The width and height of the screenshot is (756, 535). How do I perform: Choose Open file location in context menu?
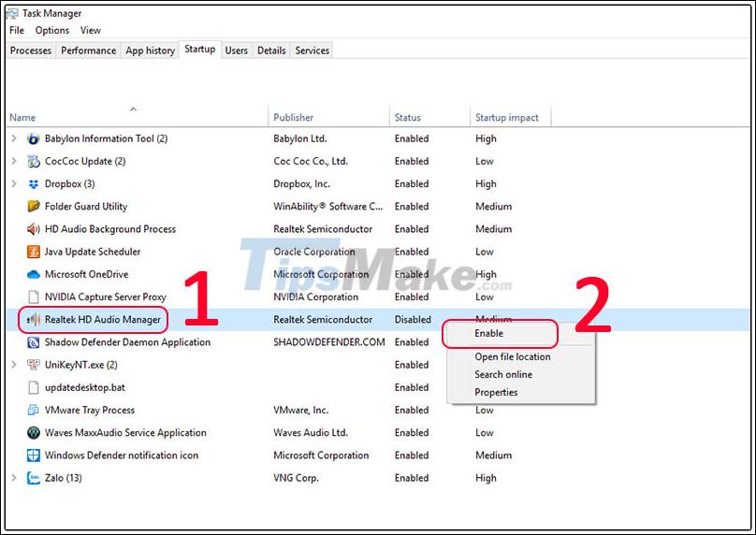point(513,356)
